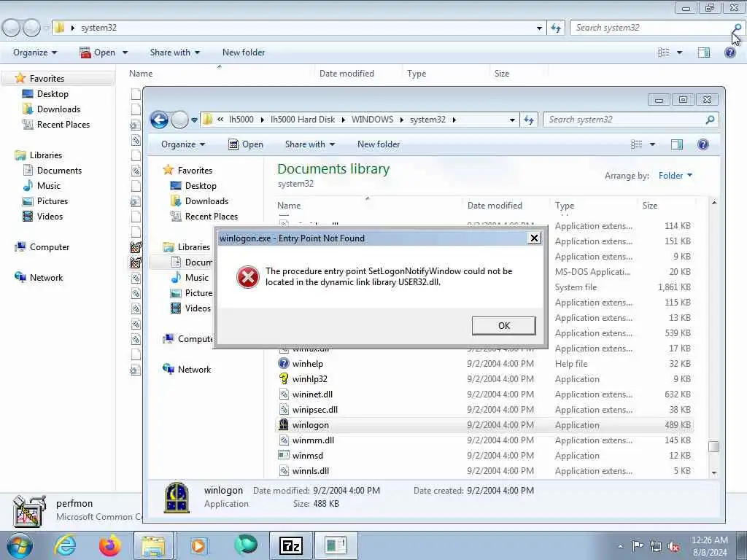Toggle preview pane in front window
The width and height of the screenshot is (747, 560).
pyautogui.click(x=676, y=144)
